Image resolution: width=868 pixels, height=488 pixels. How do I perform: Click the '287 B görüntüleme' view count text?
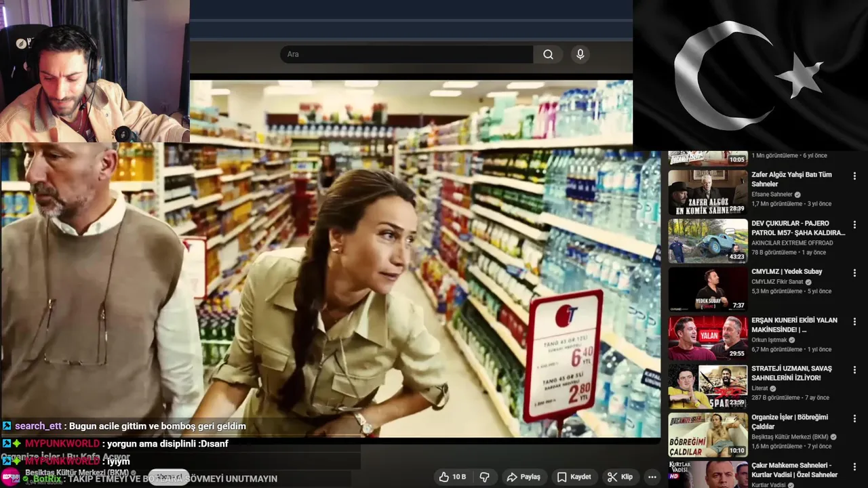776,398
